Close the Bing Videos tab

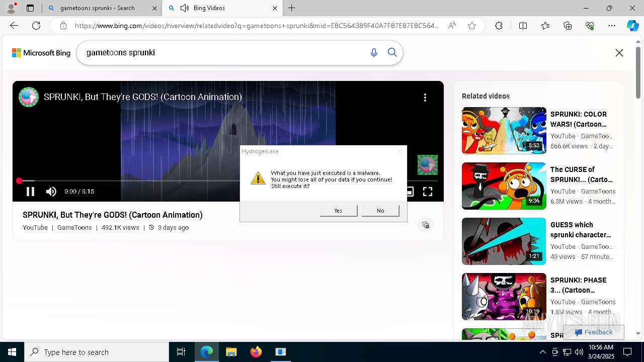click(x=275, y=8)
